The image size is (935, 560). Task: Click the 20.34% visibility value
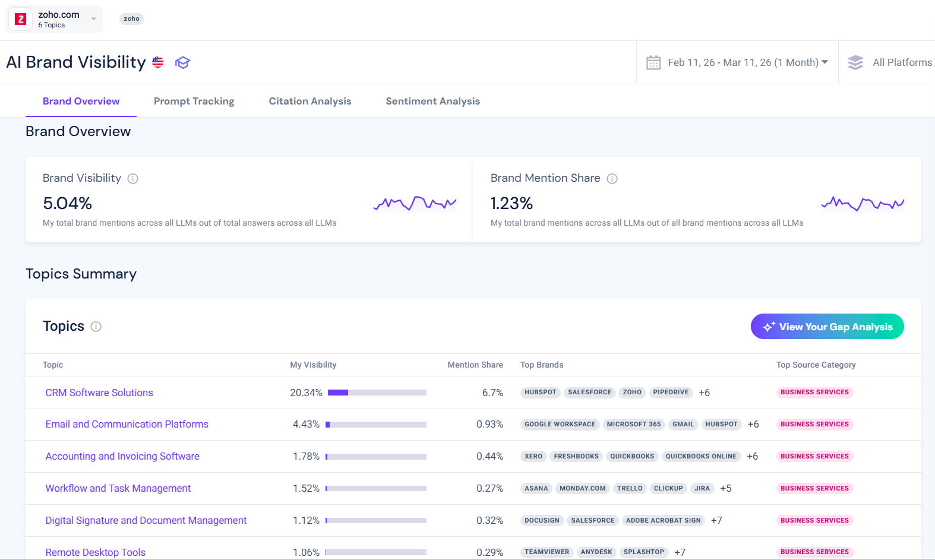click(x=306, y=393)
